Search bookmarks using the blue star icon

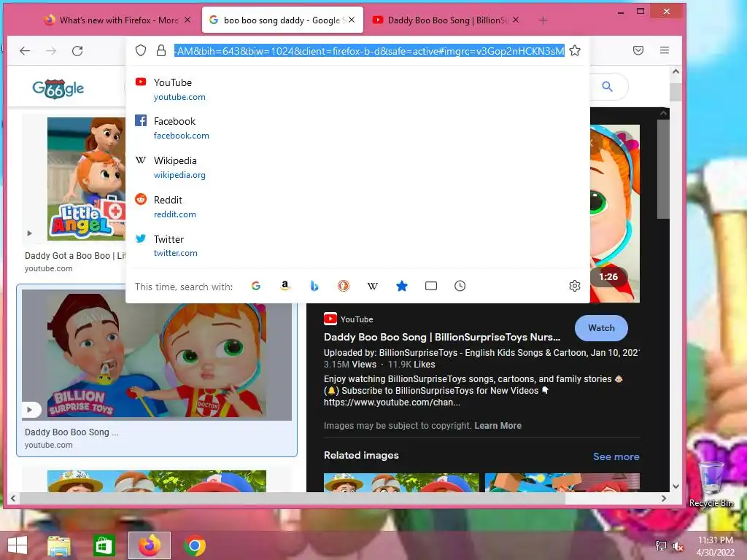[x=402, y=286]
